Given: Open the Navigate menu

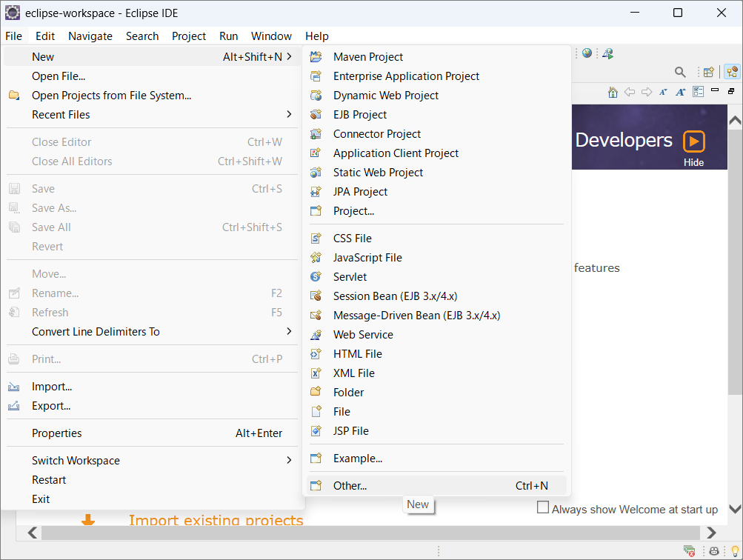Looking at the screenshot, I should (90, 36).
